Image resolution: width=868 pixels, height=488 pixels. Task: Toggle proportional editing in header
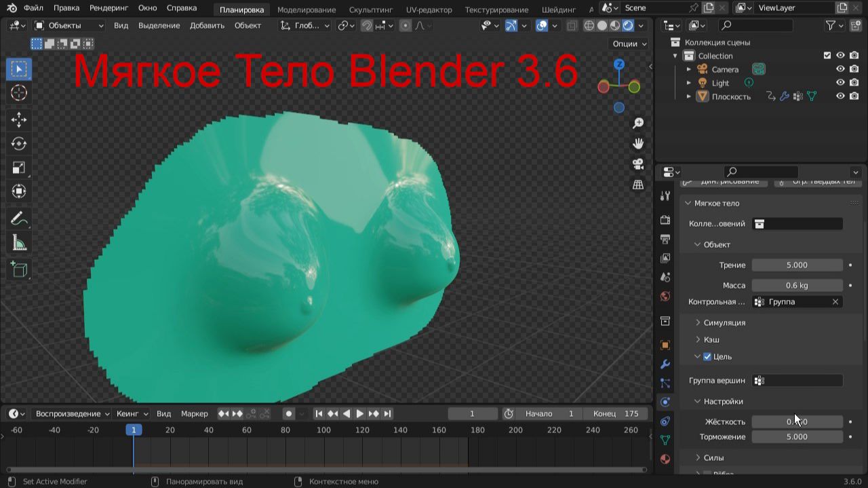(406, 26)
